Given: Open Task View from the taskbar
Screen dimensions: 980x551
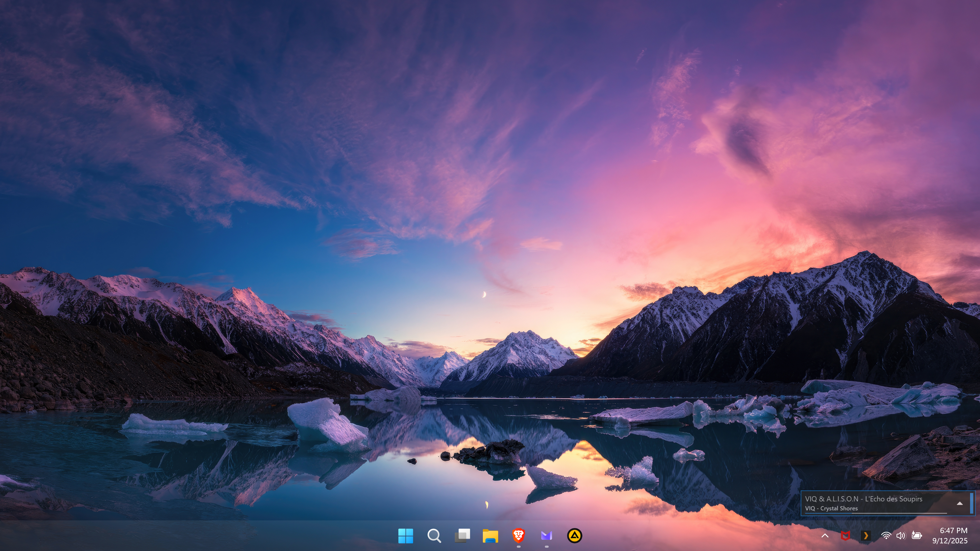Looking at the screenshot, I should point(462,536).
